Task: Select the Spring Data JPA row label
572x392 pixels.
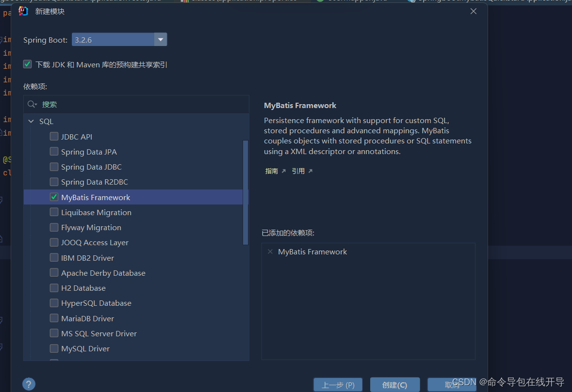Action: (x=89, y=152)
